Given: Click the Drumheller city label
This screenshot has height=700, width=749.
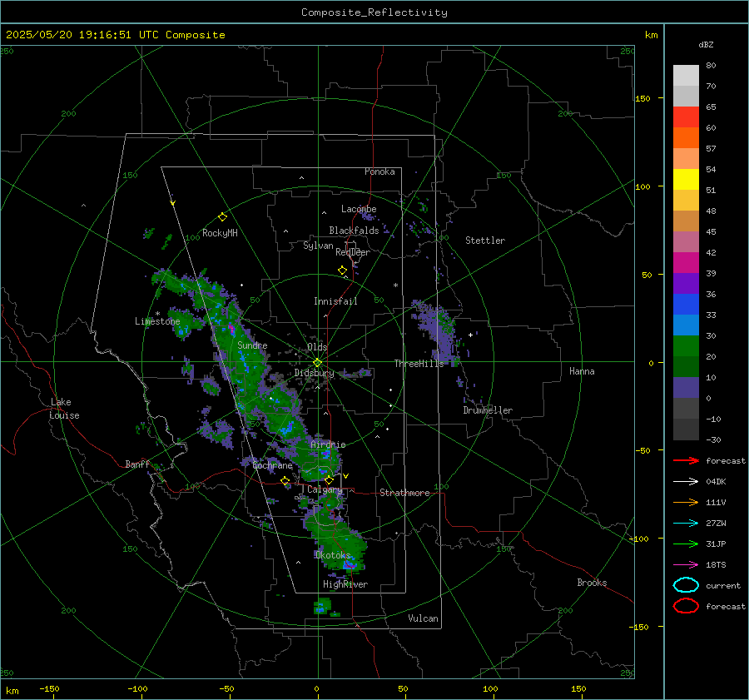Looking at the screenshot, I should click(x=488, y=410).
